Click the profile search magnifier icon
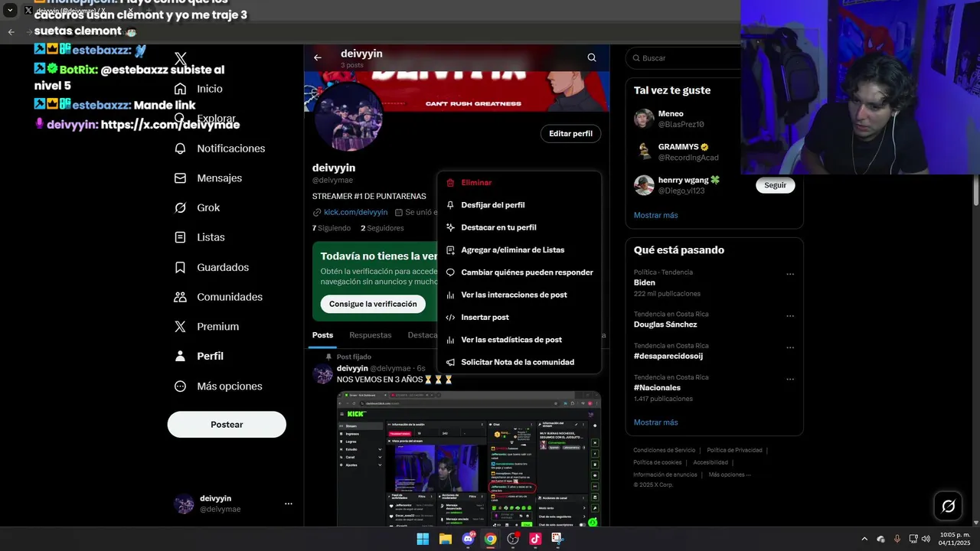Viewport: 980px width, 551px height. tap(592, 57)
